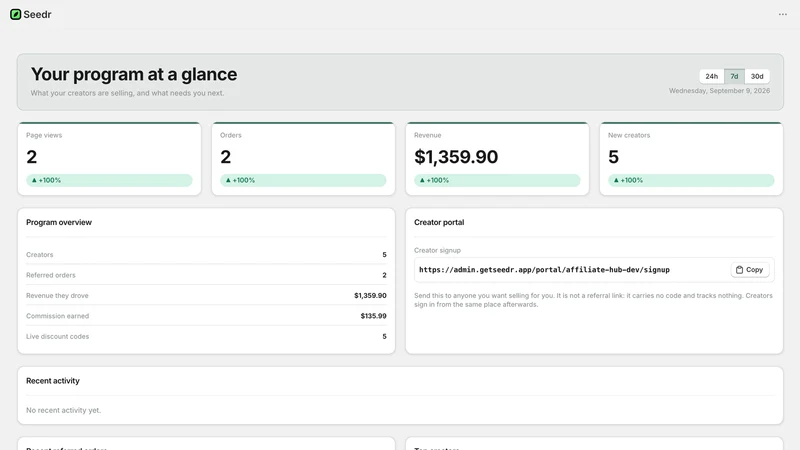The height and width of the screenshot is (450, 800).
Task: Click the Creator signup field label
Action: click(x=437, y=251)
